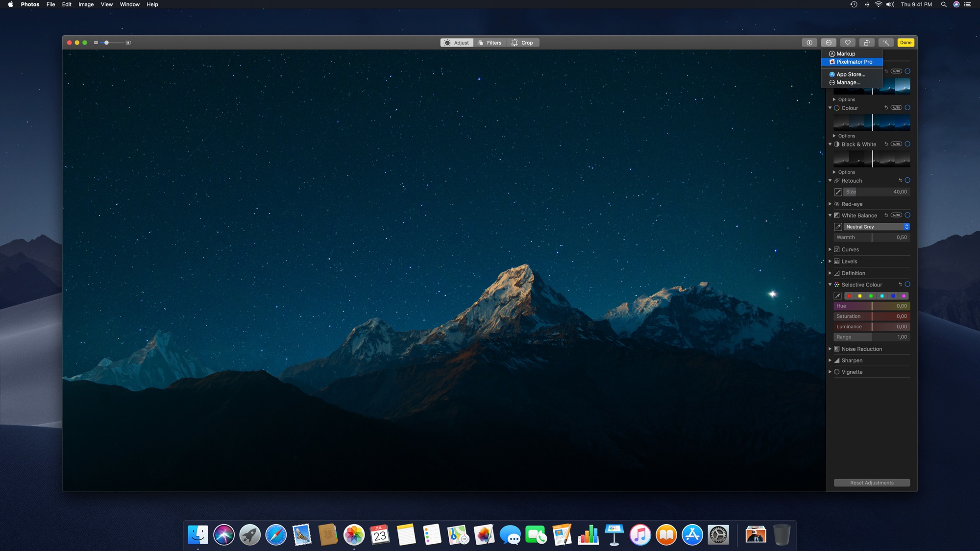This screenshot has width=980, height=551.
Task: Reset the Colour adjustment with undo arrow
Action: (886, 108)
